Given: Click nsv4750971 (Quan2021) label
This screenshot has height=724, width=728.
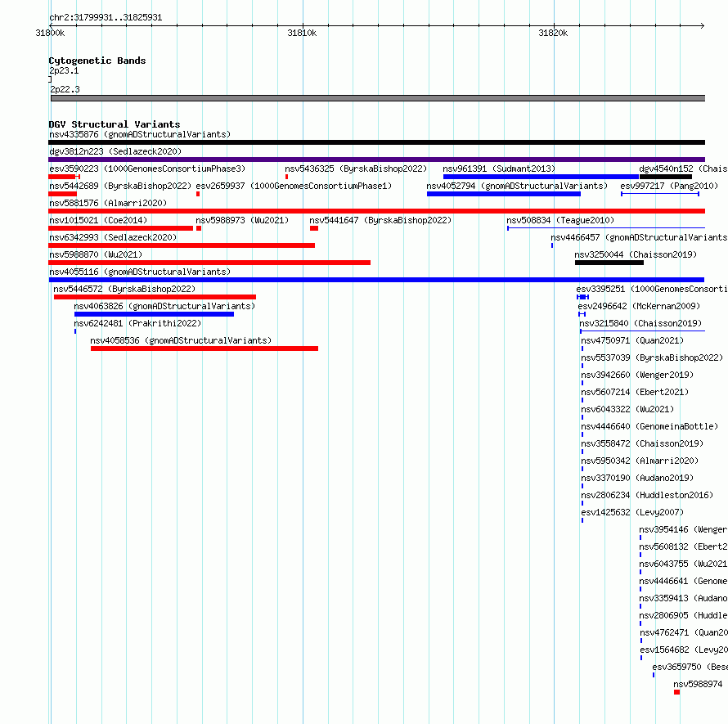Looking at the screenshot, I should point(632,341).
